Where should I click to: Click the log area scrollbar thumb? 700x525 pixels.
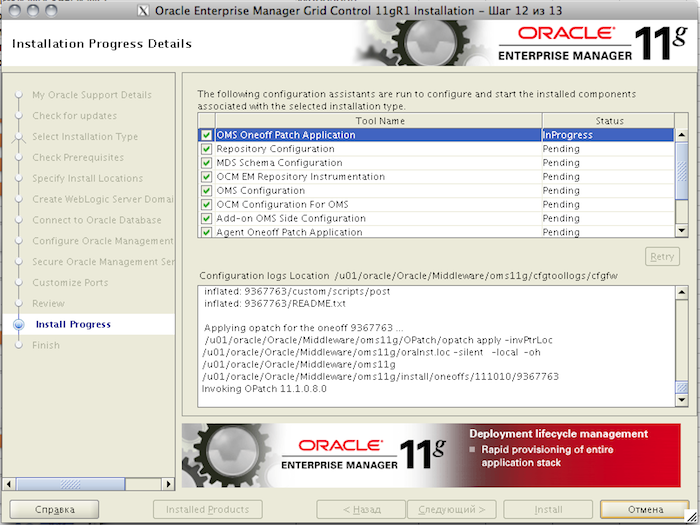[681, 387]
